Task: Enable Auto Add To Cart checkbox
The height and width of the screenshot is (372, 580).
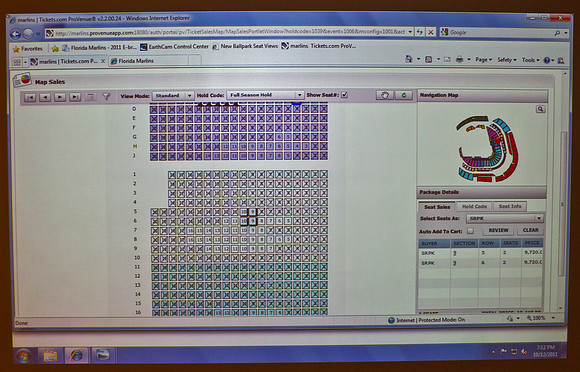Action: pyautogui.click(x=470, y=231)
